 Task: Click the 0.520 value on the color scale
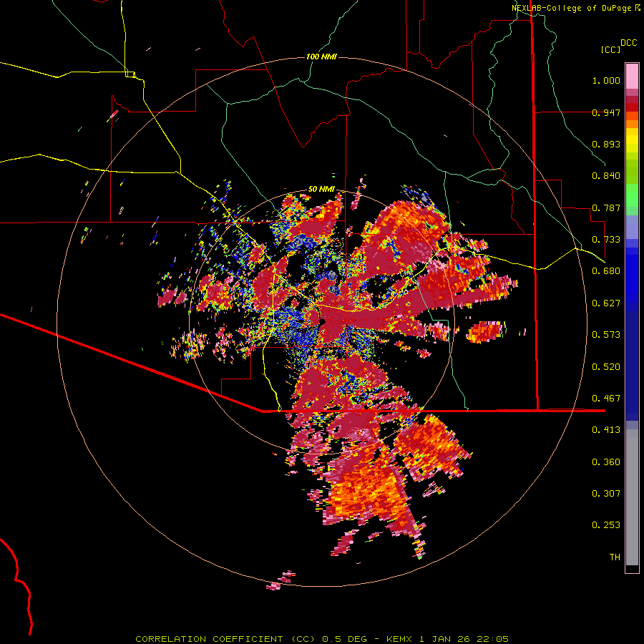point(606,367)
